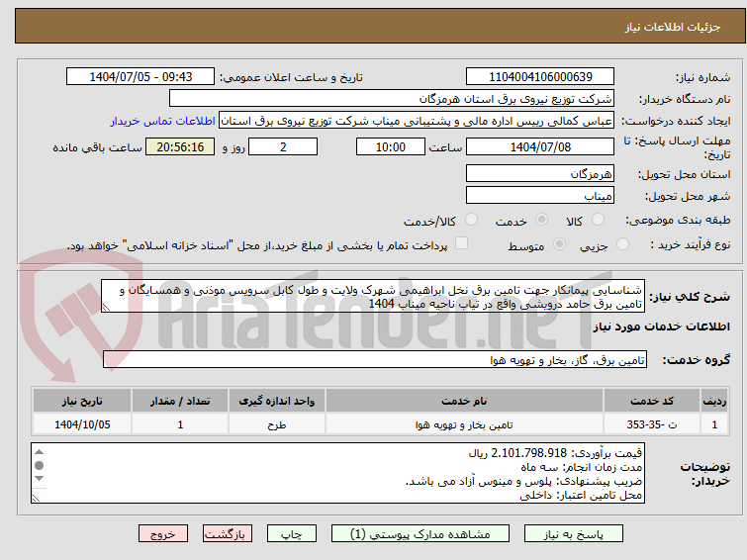Viewport: 747px width, 560px height.
Task: Click the خروج exit button
Action: (163, 534)
